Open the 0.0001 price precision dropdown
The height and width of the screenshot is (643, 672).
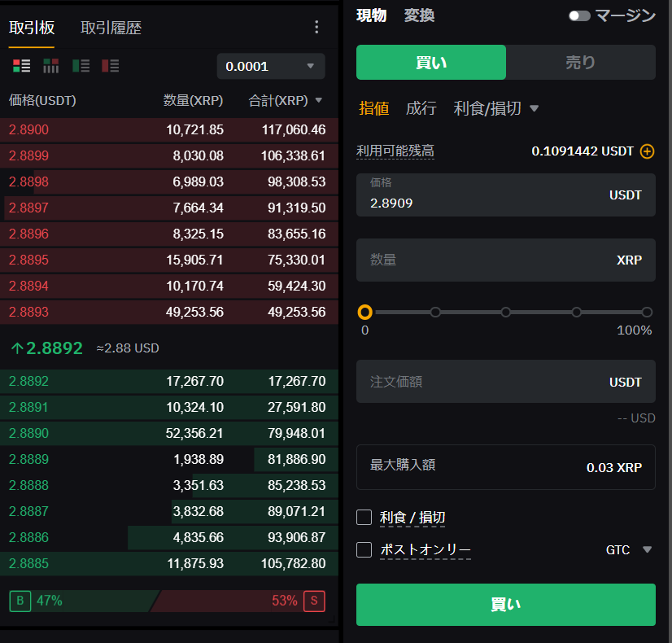271,66
